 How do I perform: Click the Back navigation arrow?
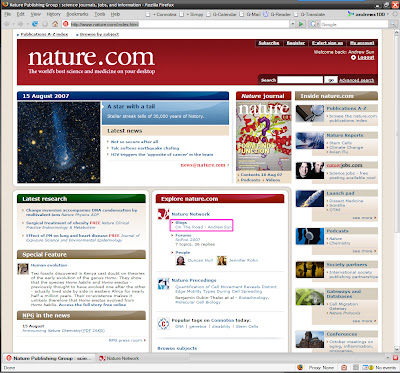click(x=7, y=24)
